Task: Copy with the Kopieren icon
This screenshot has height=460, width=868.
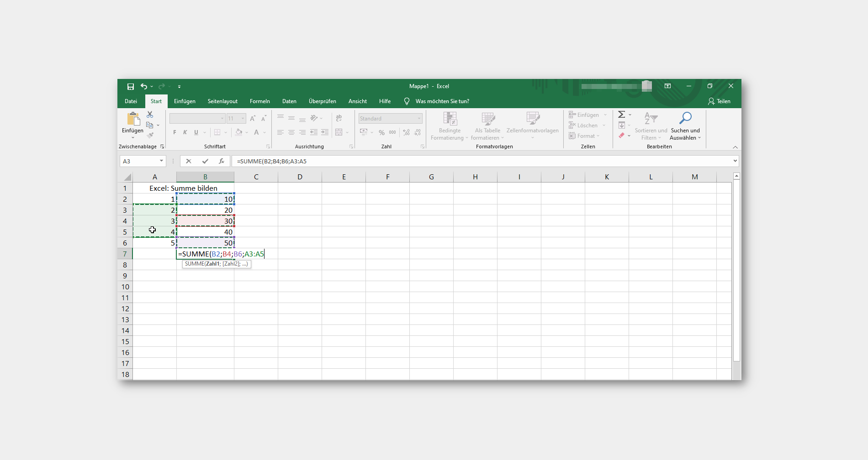Action: (x=149, y=125)
